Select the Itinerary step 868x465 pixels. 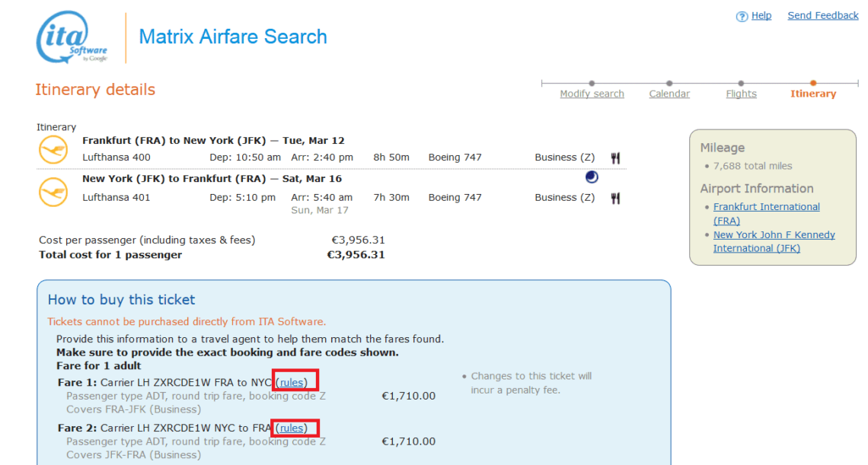[x=812, y=94]
